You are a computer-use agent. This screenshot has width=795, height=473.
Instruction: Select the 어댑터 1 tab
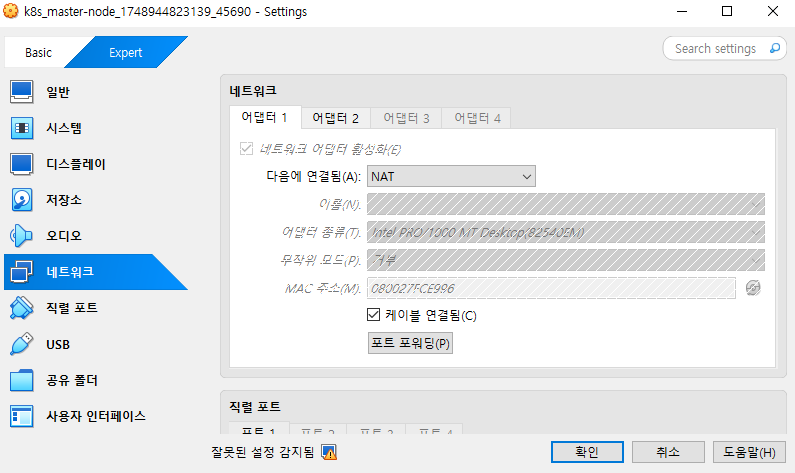coord(265,118)
